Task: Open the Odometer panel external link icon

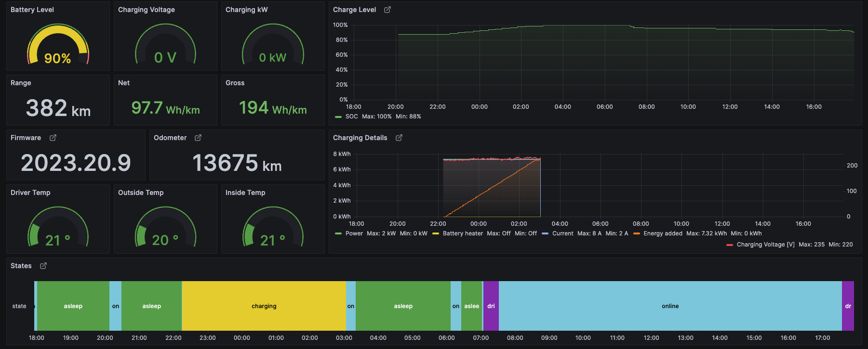Action: tap(198, 138)
